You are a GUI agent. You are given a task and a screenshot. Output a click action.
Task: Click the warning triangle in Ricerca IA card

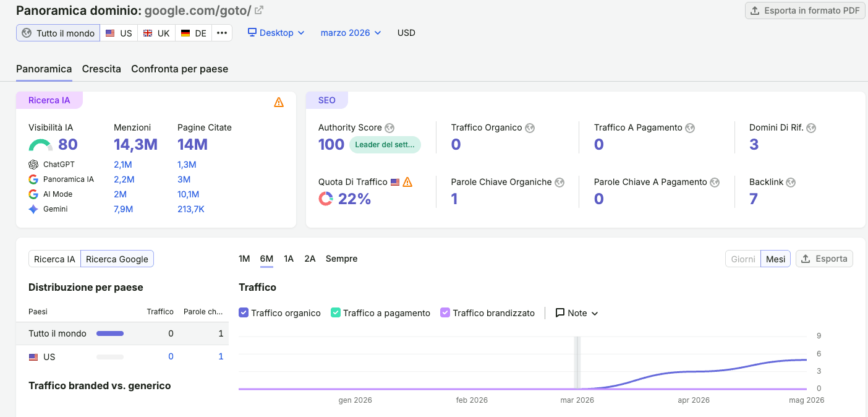pyautogui.click(x=279, y=102)
